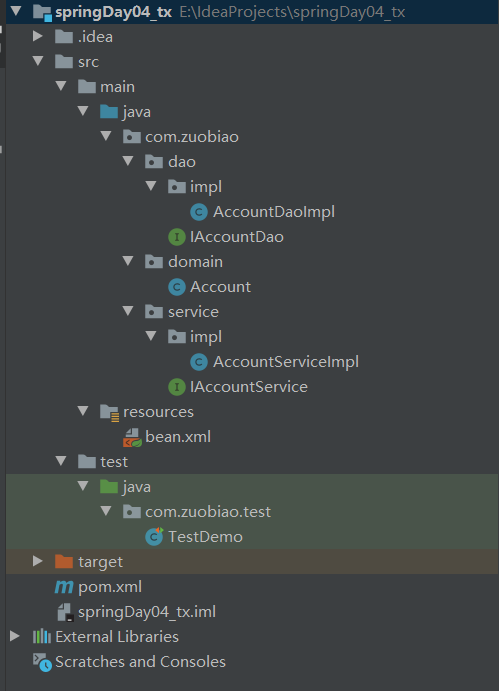Click the Maven pom.xml icon
Image resolution: width=499 pixels, height=691 pixels.
tap(64, 587)
